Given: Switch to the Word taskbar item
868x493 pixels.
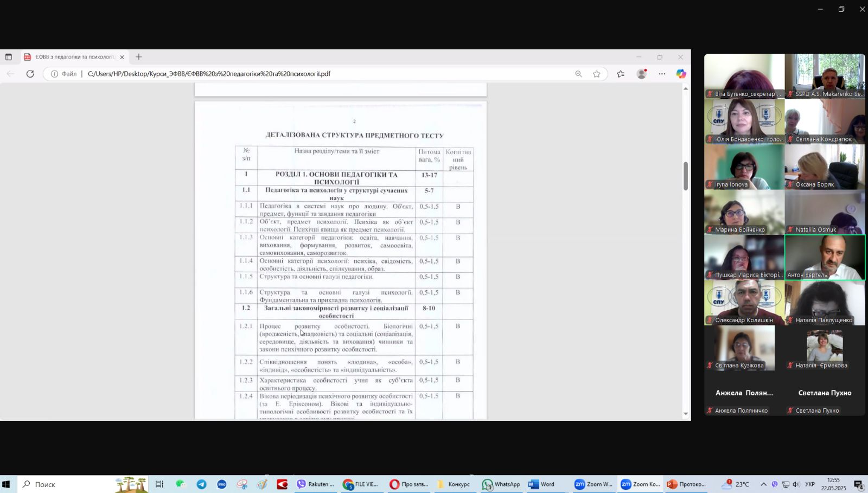Looking at the screenshot, I should (x=542, y=484).
